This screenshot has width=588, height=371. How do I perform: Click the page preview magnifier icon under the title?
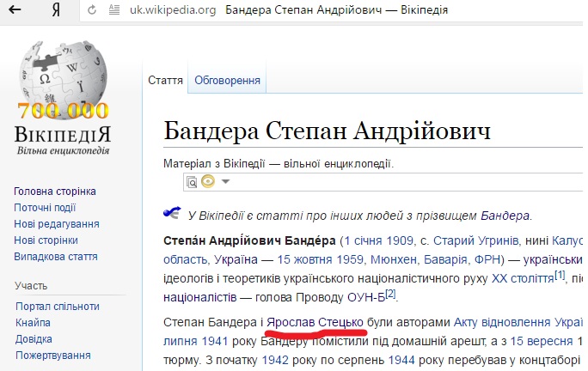pyautogui.click(x=192, y=181)
